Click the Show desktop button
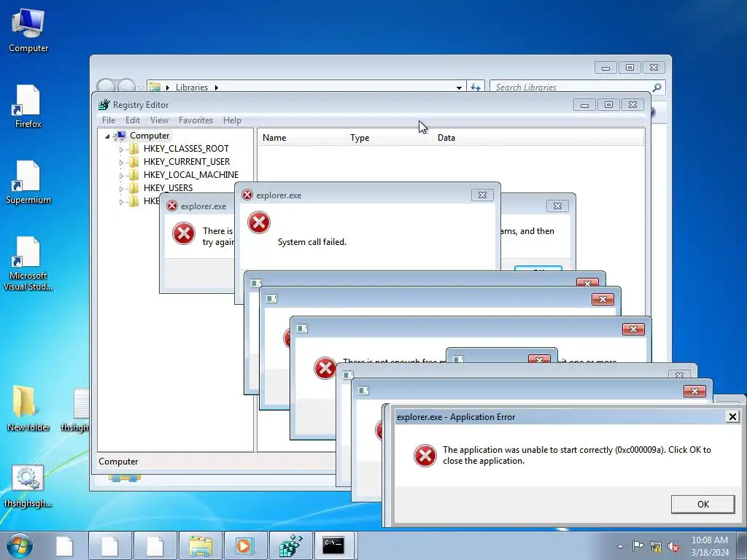Viewport: 747px width, 560px height. [742, 545]
